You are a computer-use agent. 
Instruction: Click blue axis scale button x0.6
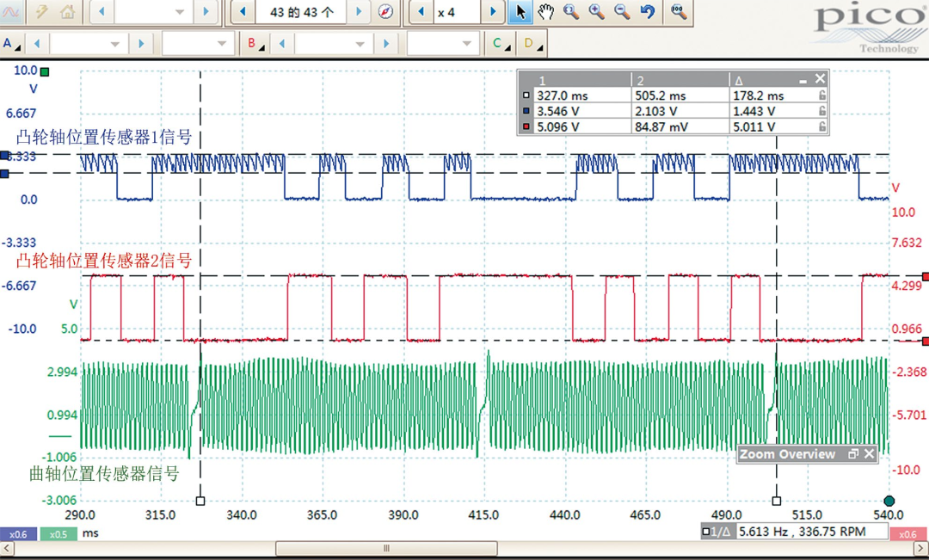18,534
